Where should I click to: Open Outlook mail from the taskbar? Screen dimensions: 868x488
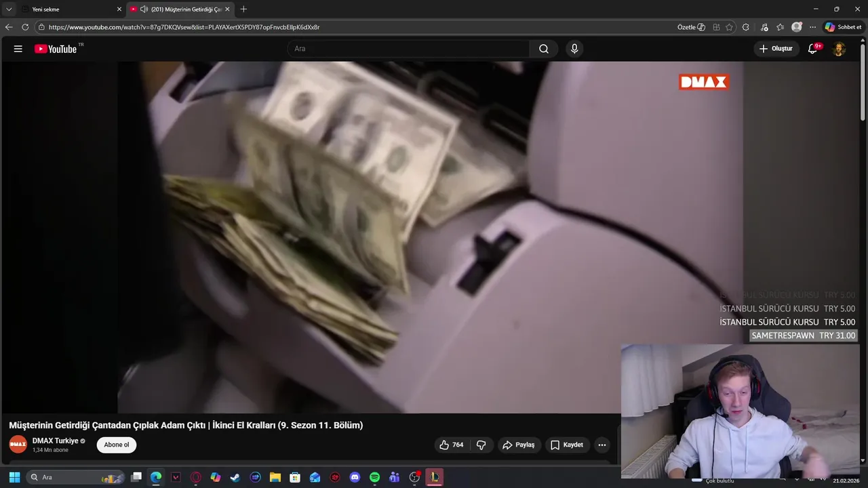tap(315, 477)
